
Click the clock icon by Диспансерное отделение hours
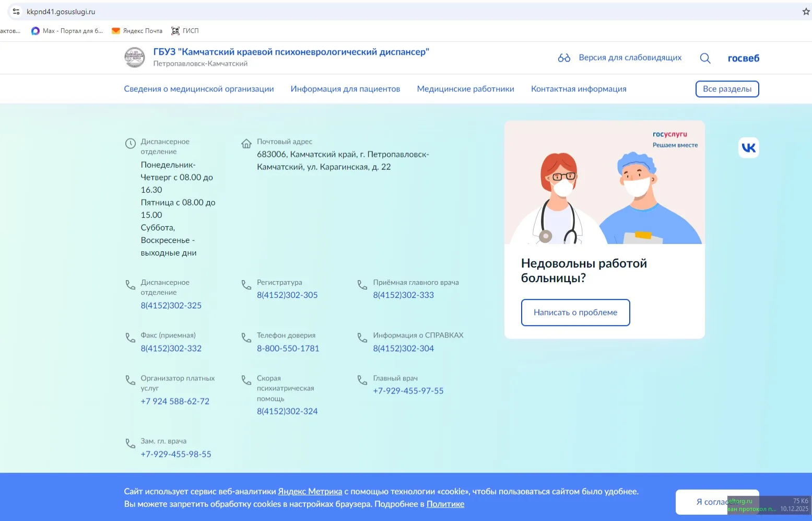(x=131, y=143)
